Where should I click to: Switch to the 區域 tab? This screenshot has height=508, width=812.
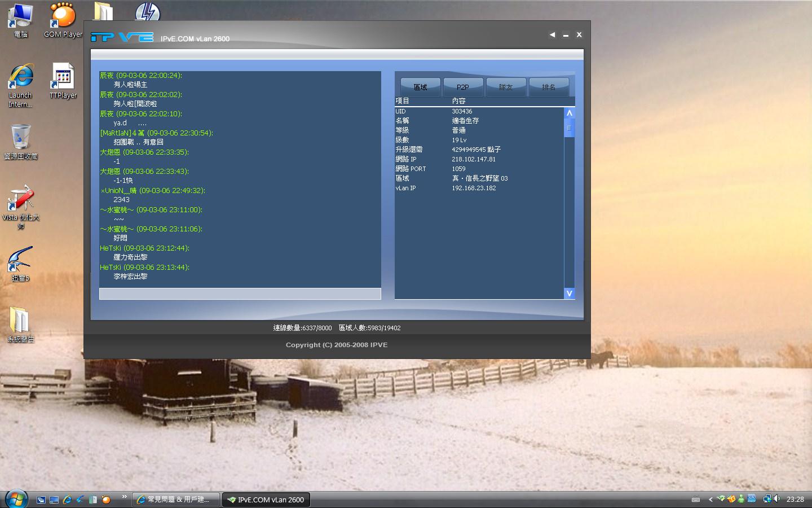click(420, 87)
